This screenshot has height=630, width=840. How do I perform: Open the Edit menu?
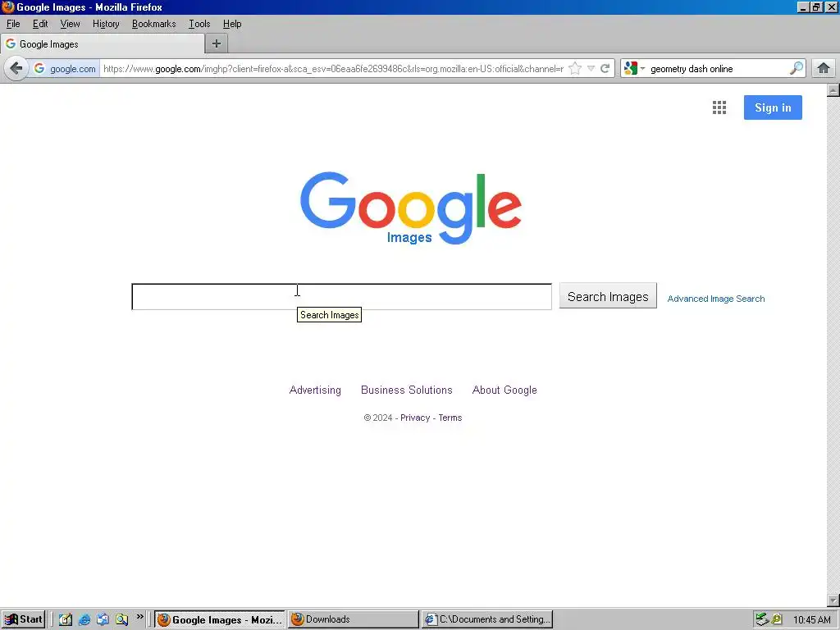point(40,24)
